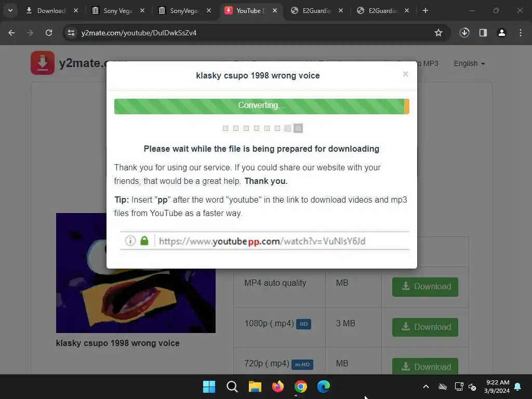
Task: Open File Explorer from the taskbar
Action: click(255, 387)
